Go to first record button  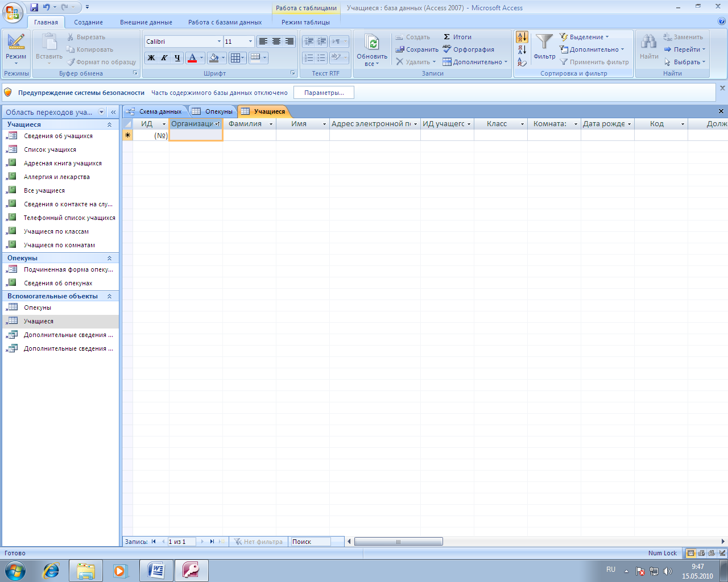click(x=154, y=542)
